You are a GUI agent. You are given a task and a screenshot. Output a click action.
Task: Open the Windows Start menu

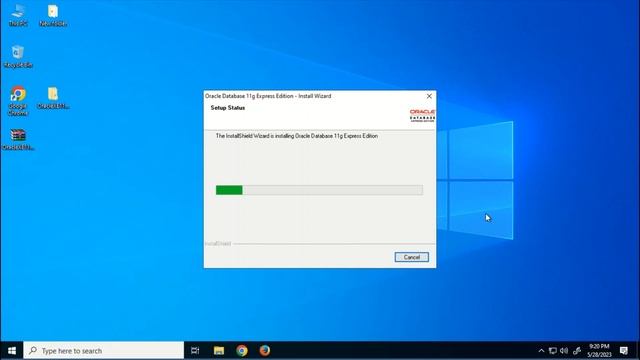pyautogui.click(x=12, y=351)
